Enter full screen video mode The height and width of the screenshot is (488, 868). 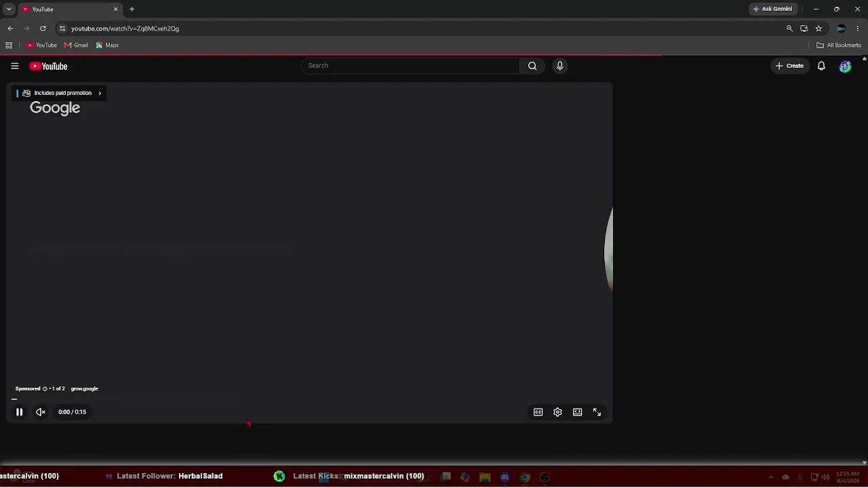(597, 412)
